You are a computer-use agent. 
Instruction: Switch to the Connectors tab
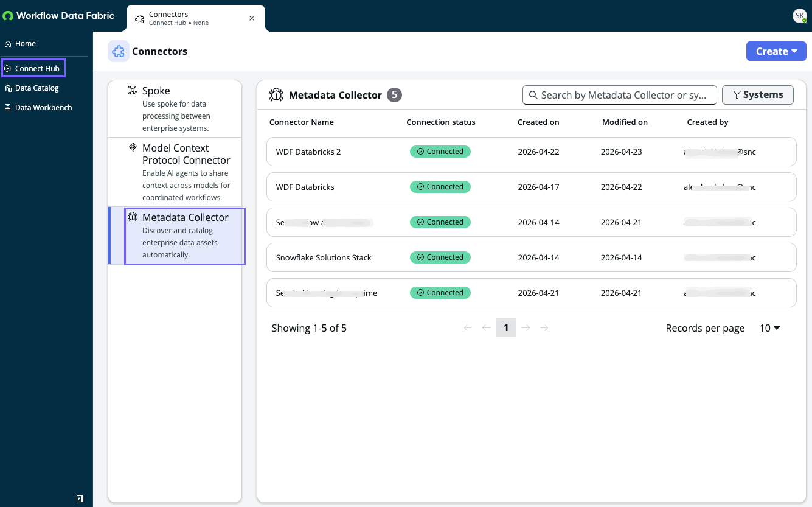196,18
